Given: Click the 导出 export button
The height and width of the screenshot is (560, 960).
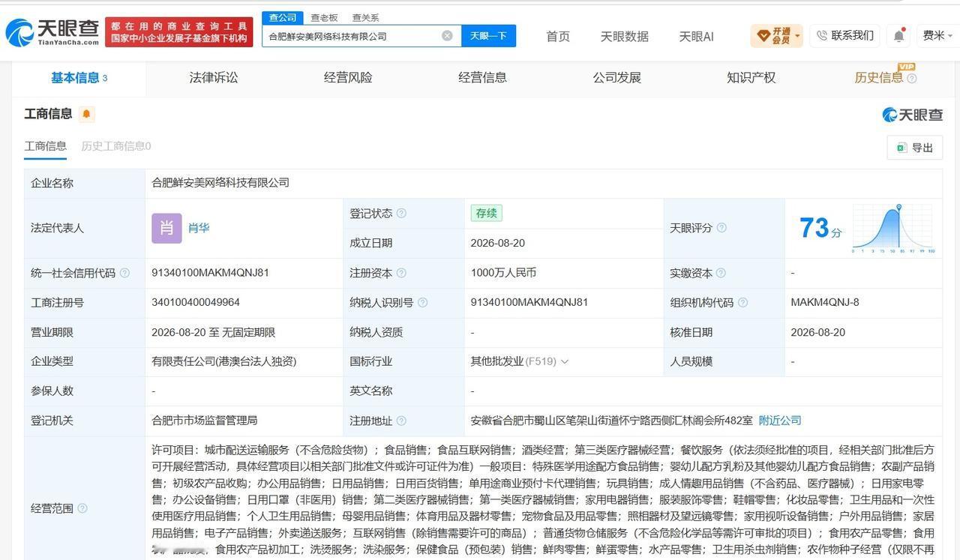Looking at the screenshot, I should 915,148.
